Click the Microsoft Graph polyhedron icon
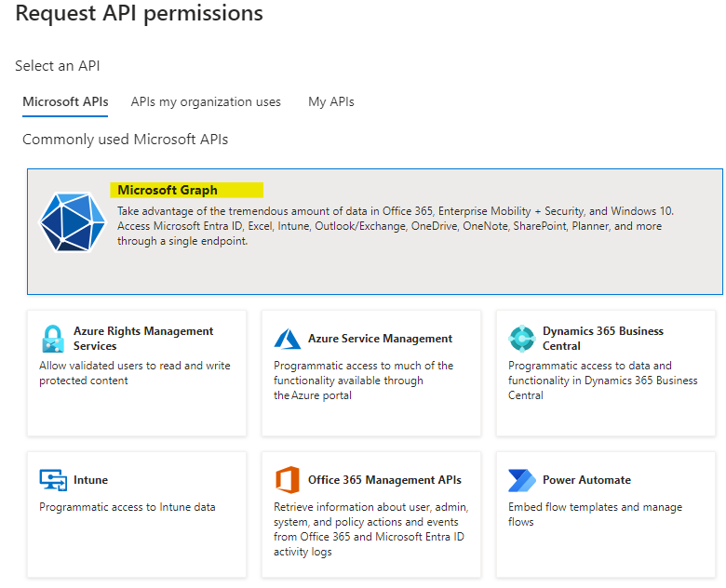Image resolution: width=726 pixels, height=588 pixels. pos(73,221)
